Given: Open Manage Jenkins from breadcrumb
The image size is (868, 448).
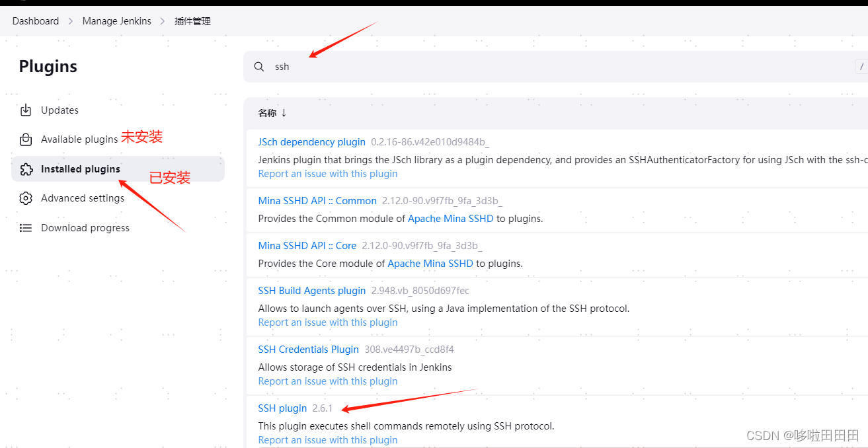Looking at the screenshot, I should pyautogui.click(x=116, y=20).
